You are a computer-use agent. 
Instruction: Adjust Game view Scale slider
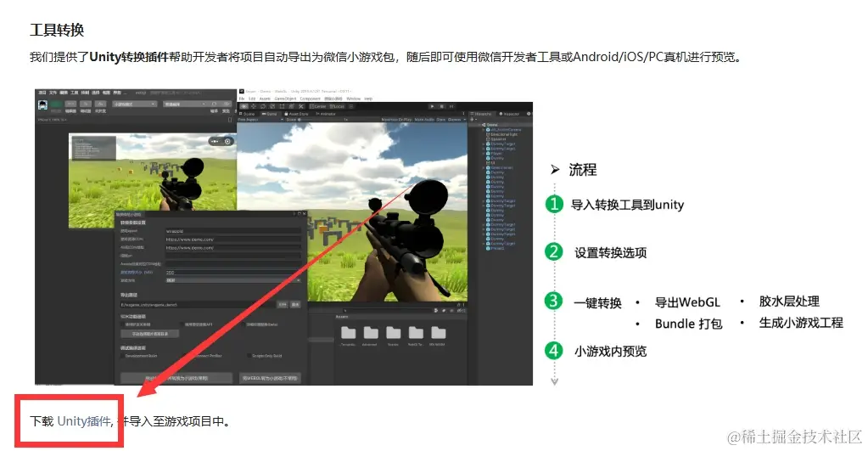(318, 120)
